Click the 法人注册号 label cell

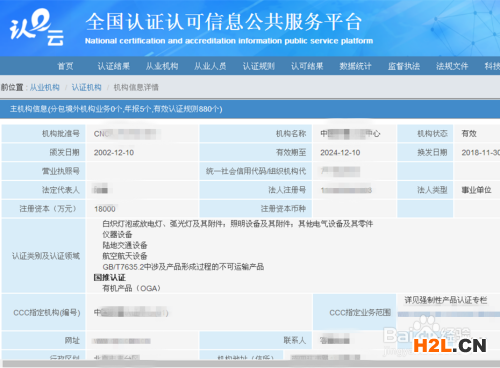tap(256, 190)
